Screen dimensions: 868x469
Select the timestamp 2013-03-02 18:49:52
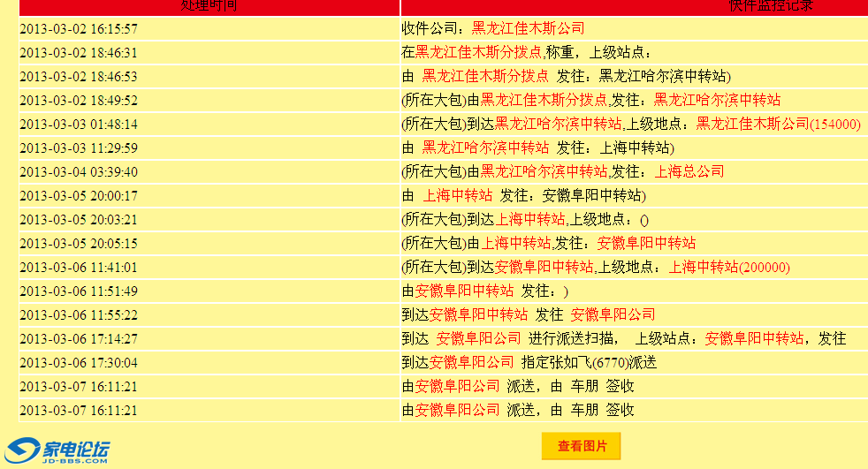[x=79, y=100]
